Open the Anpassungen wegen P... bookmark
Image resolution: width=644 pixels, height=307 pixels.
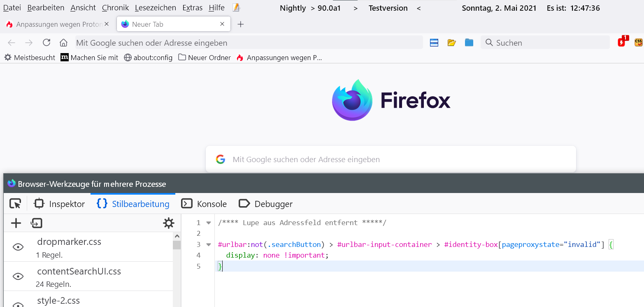tap(279, 58)
